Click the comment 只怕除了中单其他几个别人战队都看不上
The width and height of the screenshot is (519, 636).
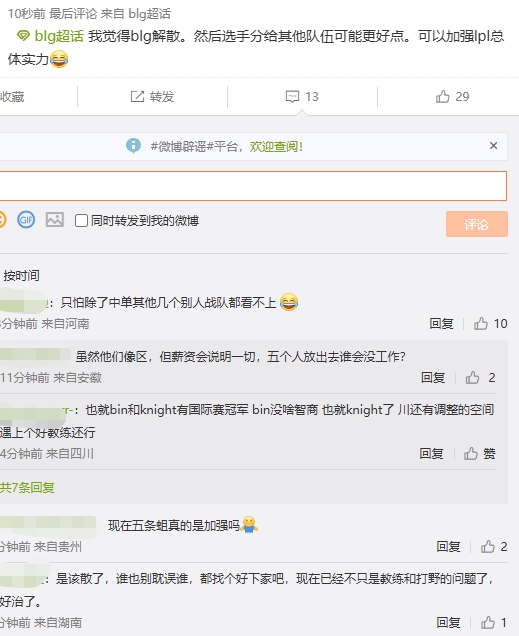point(168,302)
